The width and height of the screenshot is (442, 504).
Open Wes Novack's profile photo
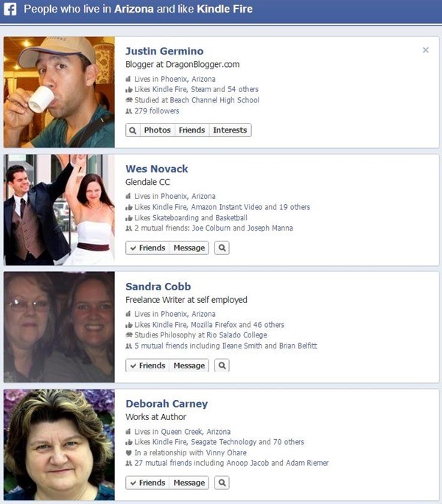59,209
